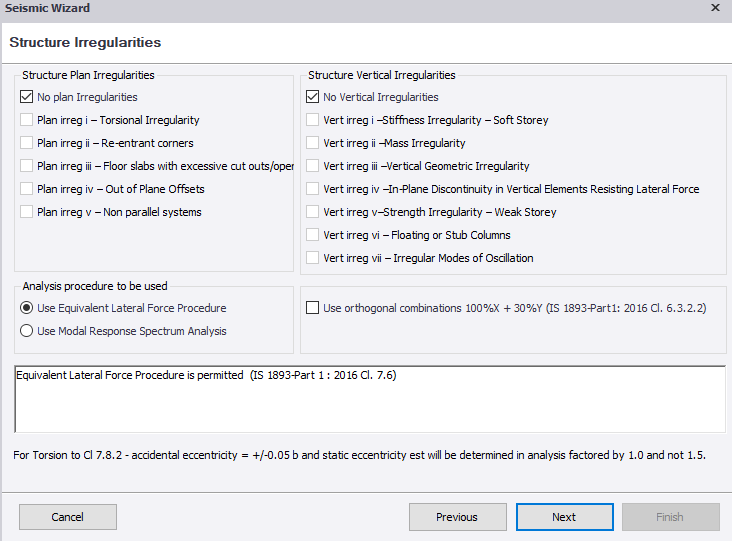
Task: Uncheck the No plan Irregularities checkbox
Action: 27,97
